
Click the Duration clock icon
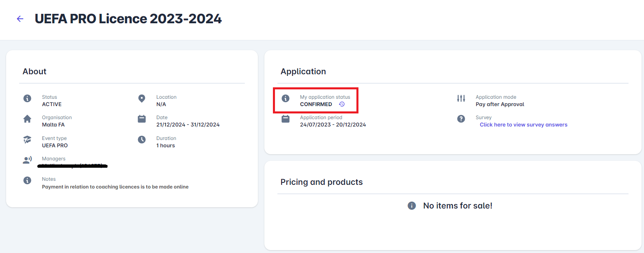(142, 140)
